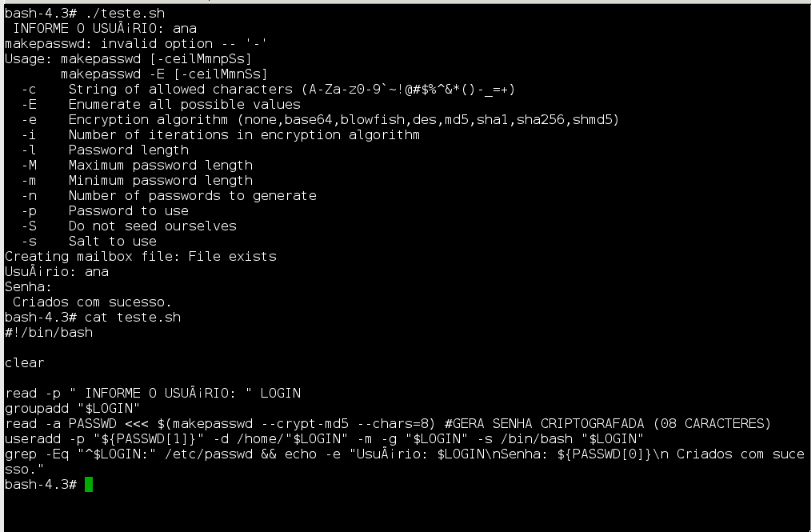The image size is (811, 532).
Task: Click the 'clear' command in script
Action: 24,362
